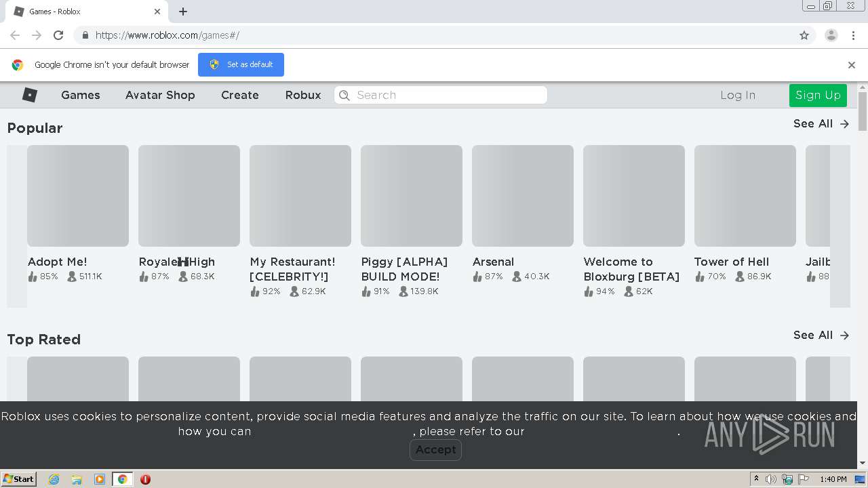Open the media player taskbar icon
The height and width of the screenshot is (488, 868).
[x=100, y=479]
